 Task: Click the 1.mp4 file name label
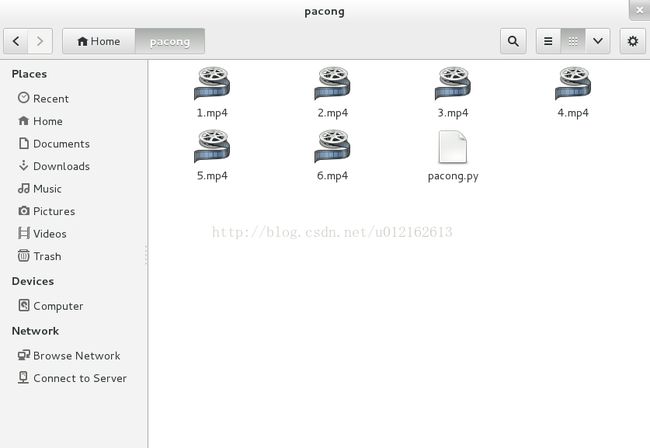(212, 113)
